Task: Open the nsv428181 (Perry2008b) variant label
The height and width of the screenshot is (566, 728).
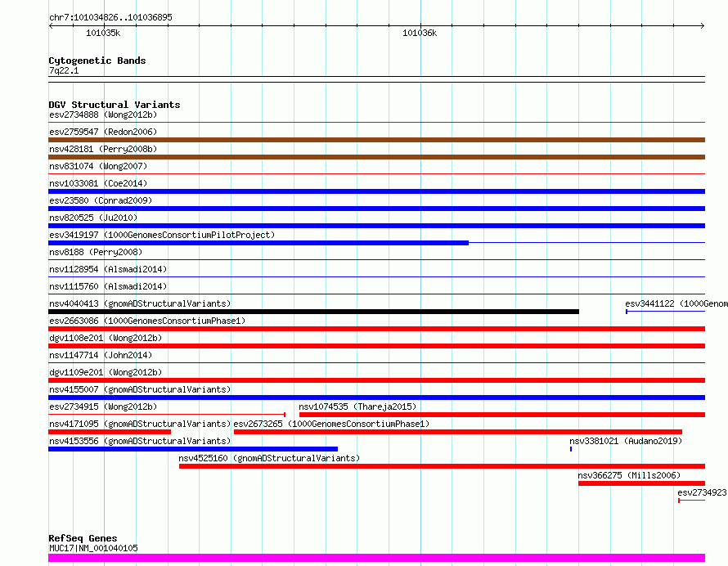Action: pos(103,149)
